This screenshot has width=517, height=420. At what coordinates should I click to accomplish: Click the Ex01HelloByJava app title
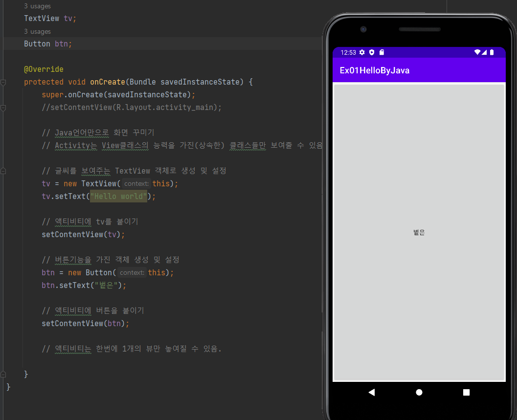pos(375,70)
